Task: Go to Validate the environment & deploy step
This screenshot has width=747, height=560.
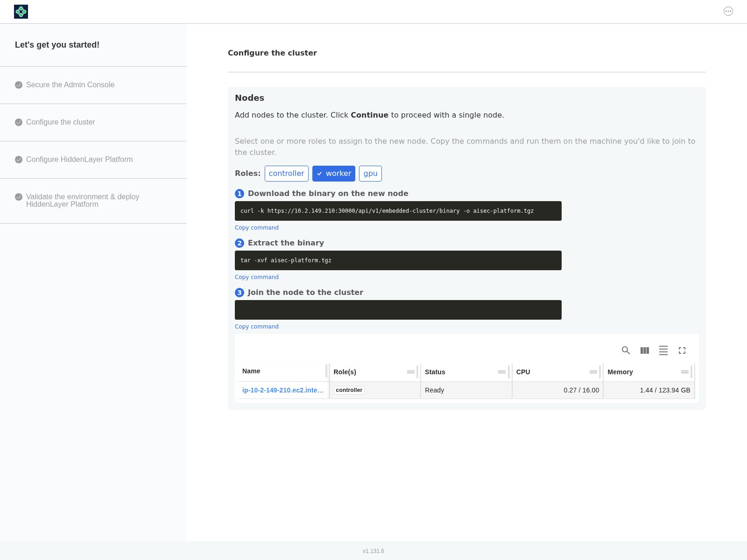Action: (x=83, y=201)
